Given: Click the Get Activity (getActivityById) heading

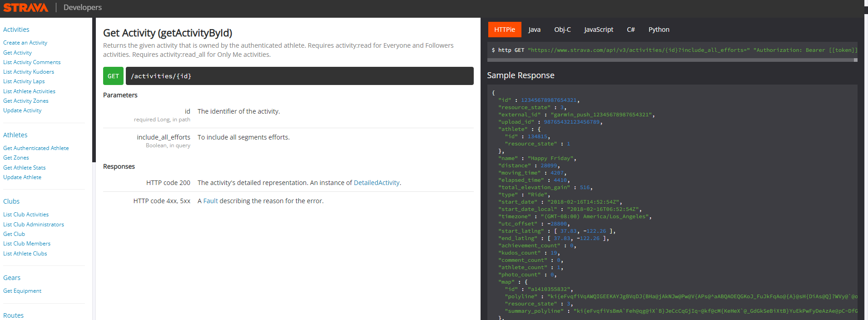Looking at the screenshot, I should click(168, 33).
